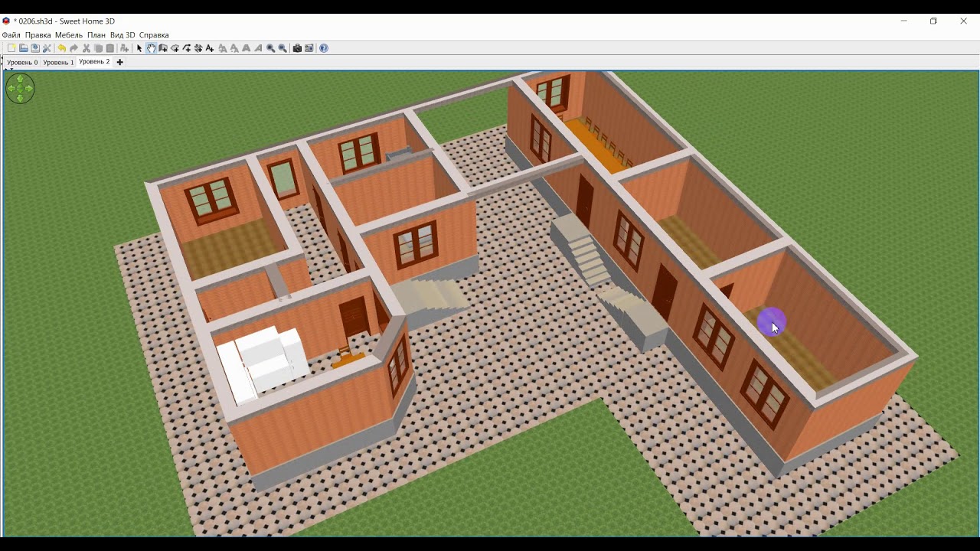Open the Файл menu
The image size is (980, 551).
click(x=11, y=35)
